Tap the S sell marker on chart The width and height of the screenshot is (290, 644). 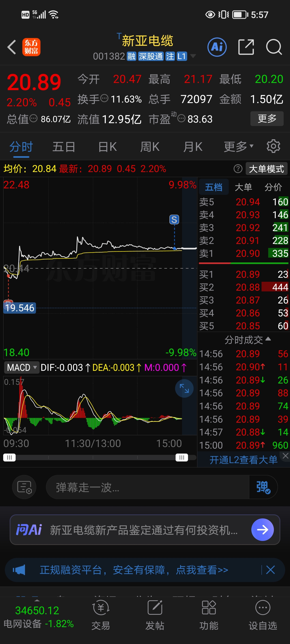[174, 220]
